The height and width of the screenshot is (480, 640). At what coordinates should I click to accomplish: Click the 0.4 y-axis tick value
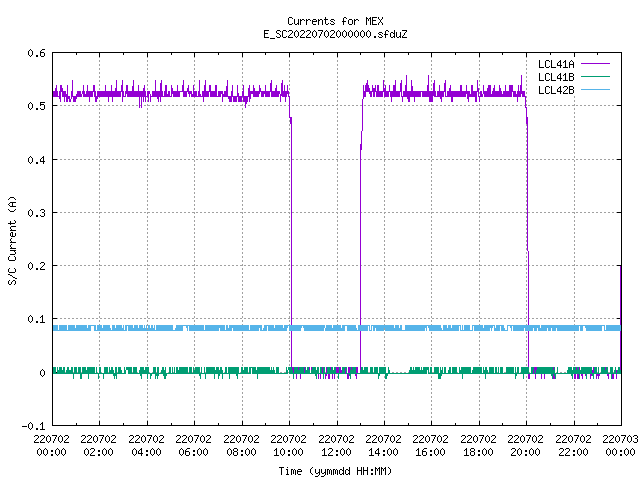36,160
